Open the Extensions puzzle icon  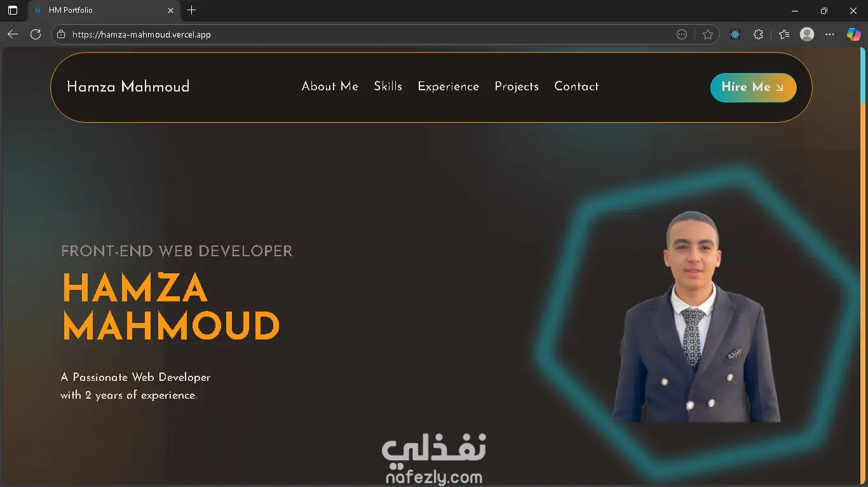[758, 34]
